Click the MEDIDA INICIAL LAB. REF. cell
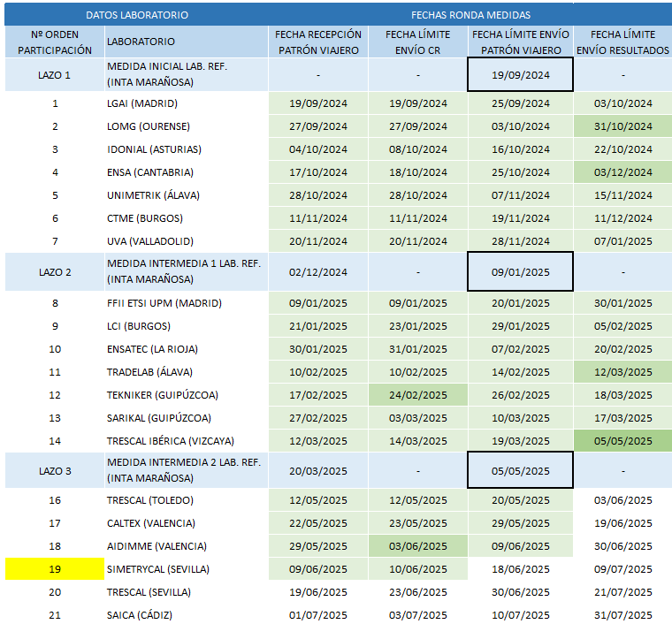672x624 pixels. (x=187, y=74)
